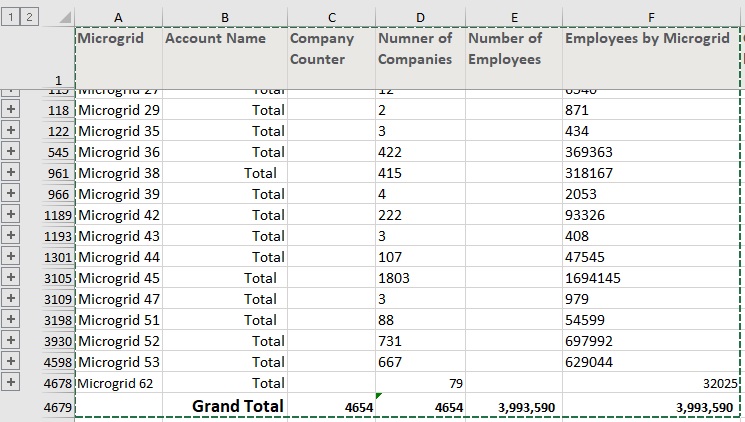Click the Microgrid header cell
This screenshot has height=422, width=745.
(119, 58)
